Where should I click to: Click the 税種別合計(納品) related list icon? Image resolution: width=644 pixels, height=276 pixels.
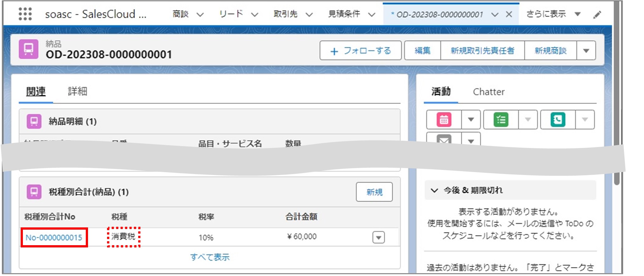(34, 192)
